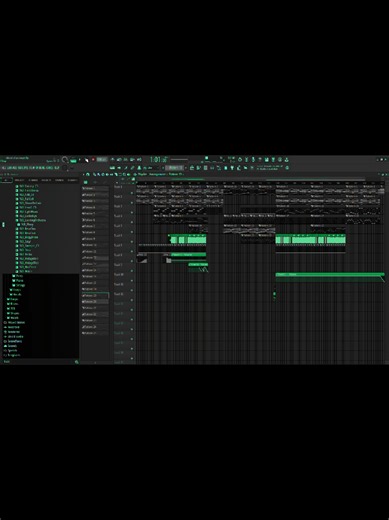Mute Track 7 using its green switch
Viewport: 389px width, 520px height.
[x=132, y=251]
